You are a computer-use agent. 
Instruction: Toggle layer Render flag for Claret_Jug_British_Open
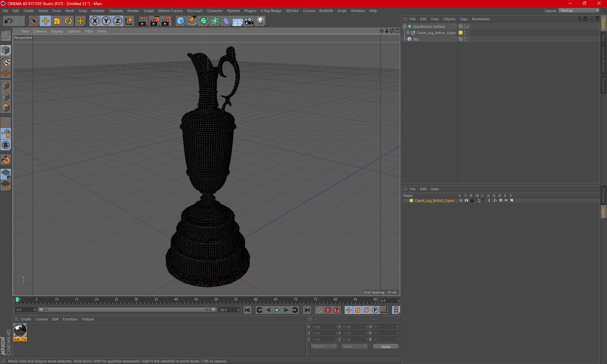(x=472, y=200)
